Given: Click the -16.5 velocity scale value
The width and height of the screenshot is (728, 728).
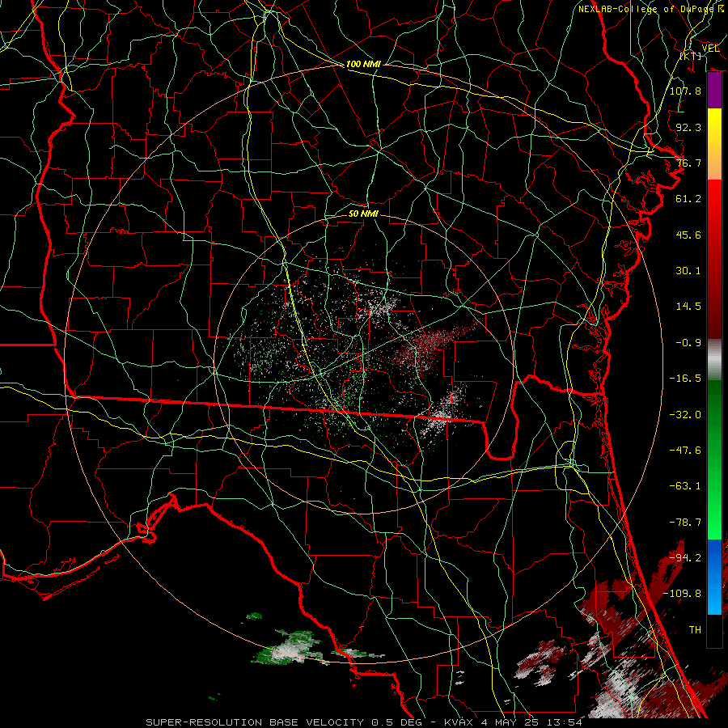Looking at the screenshot, I should [x=685, y=379].
